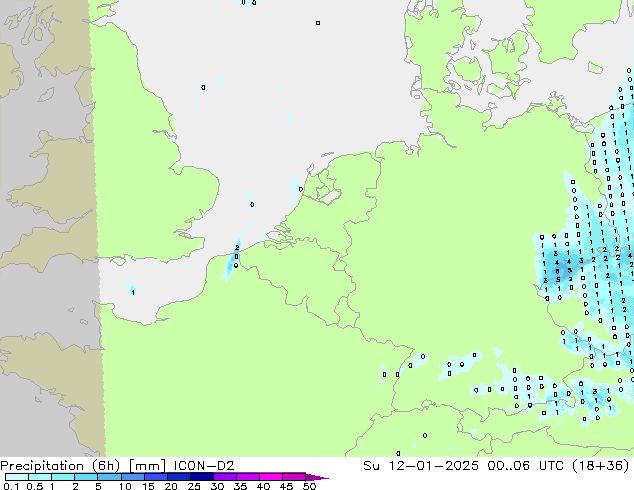Click the 0.5–1 mm legend color swatch

pos(40,477)
